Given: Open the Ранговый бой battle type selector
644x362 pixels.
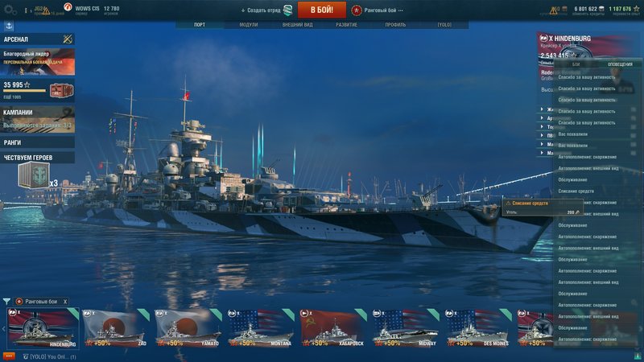Looking at the screenshot, I should pos(378,10).
